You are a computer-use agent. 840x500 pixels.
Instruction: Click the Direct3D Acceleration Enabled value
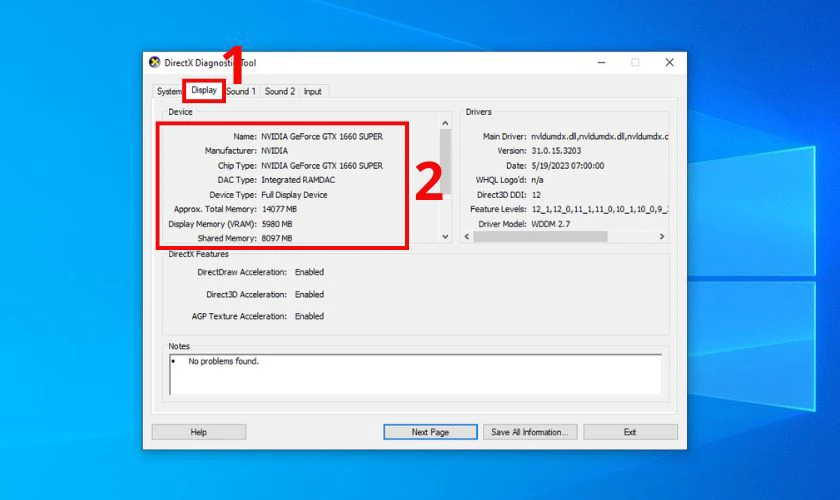pos(309,295)
